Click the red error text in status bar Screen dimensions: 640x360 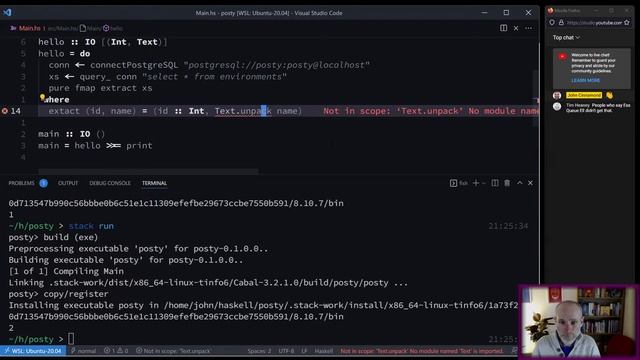click(x=422, y=351)
